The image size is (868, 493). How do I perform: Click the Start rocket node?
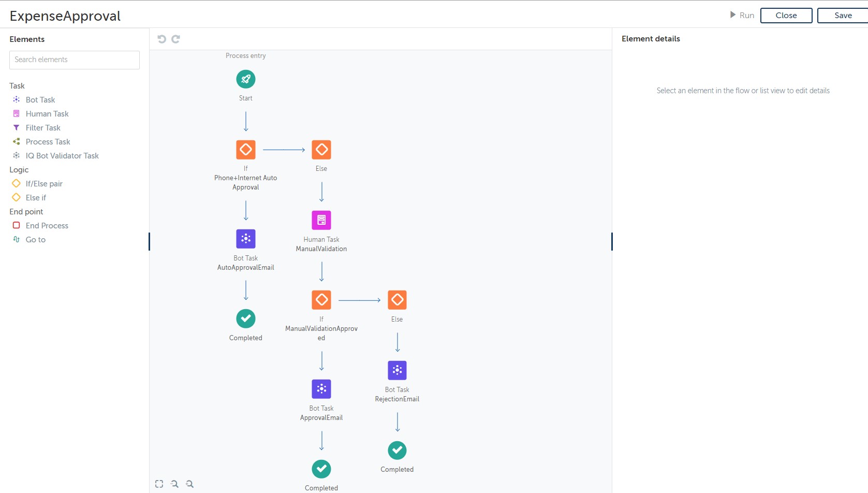point(246,79)
